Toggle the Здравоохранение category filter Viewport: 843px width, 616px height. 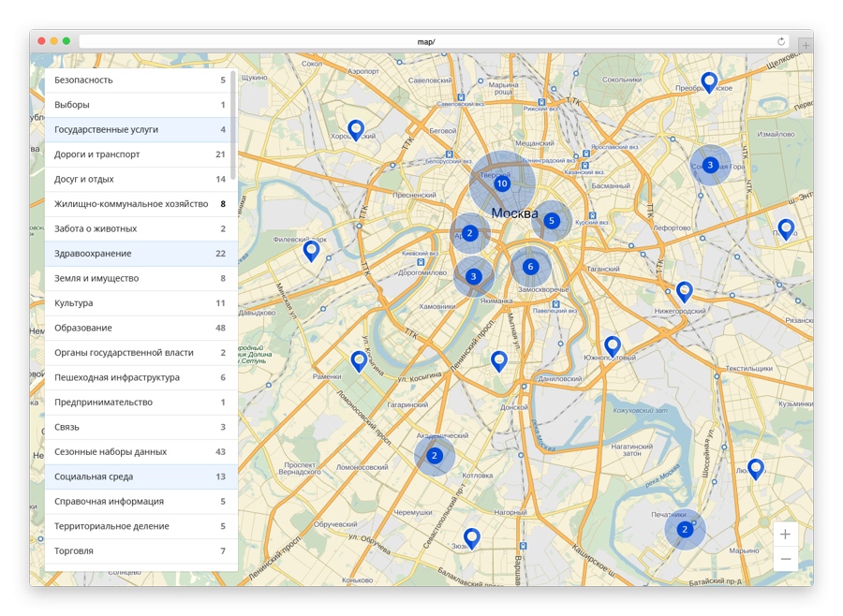pos(140,254)
